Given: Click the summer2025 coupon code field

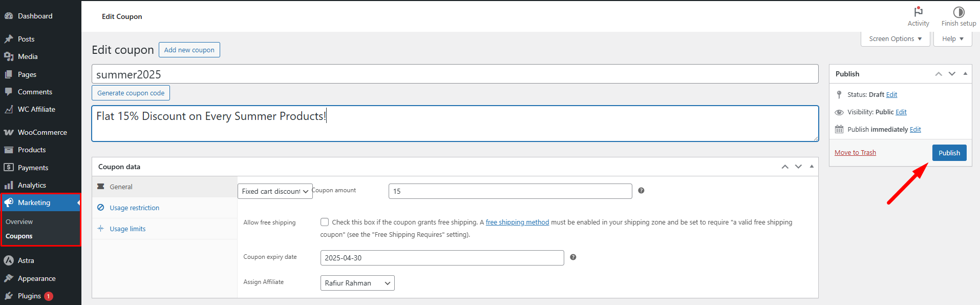Looking at the screenshot, I should point(455,74).
